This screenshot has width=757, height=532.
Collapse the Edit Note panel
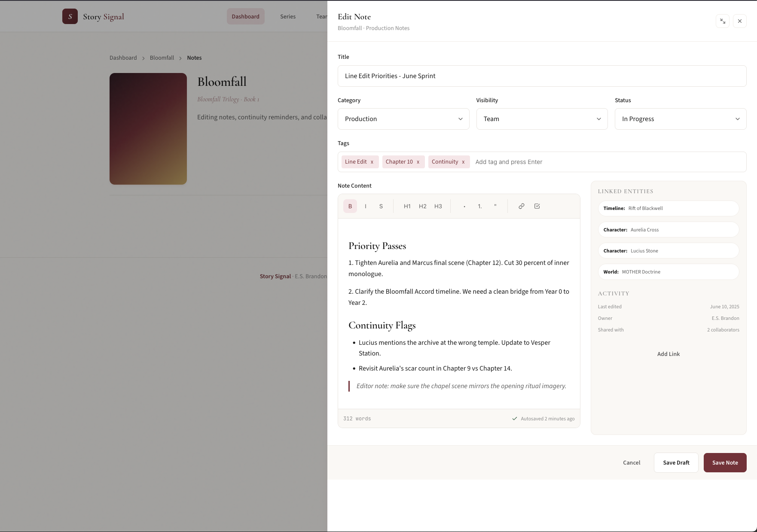(x=723, y=21)
